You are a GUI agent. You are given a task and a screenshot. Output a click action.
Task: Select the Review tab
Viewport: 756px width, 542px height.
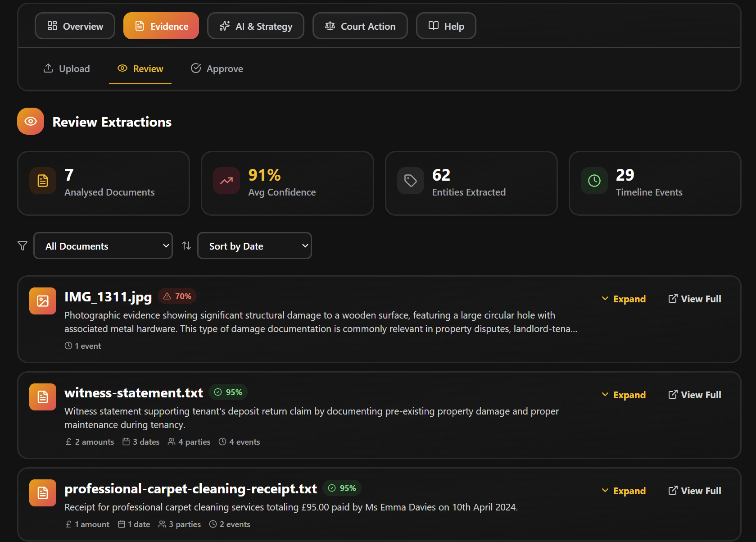coord(140,68)
